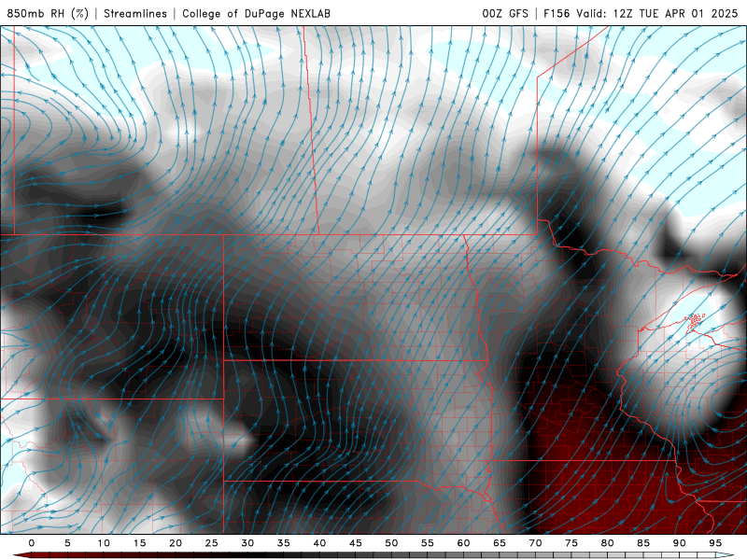Screen dimensions: 747x560
Task: Select the "Streamlines" header label
Action: click(135, 13)
